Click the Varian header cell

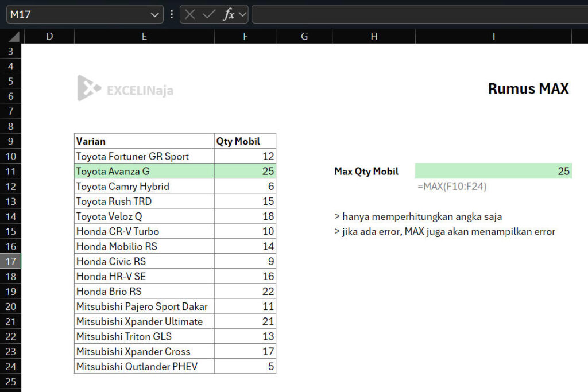144,141
